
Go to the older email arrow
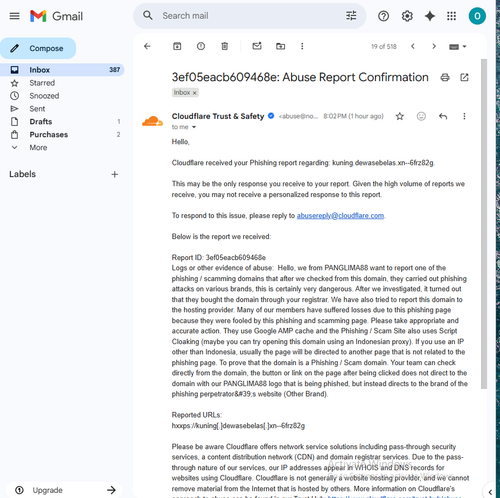(434, 46)
